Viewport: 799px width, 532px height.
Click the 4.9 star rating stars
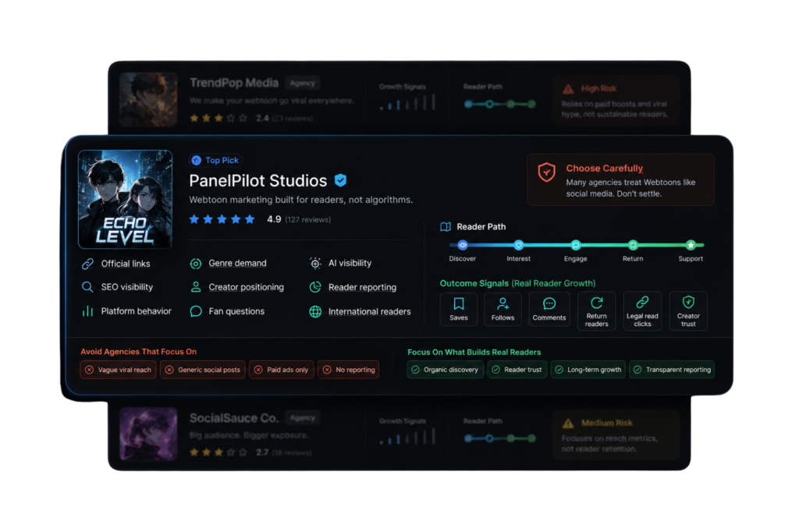[222, 220]
